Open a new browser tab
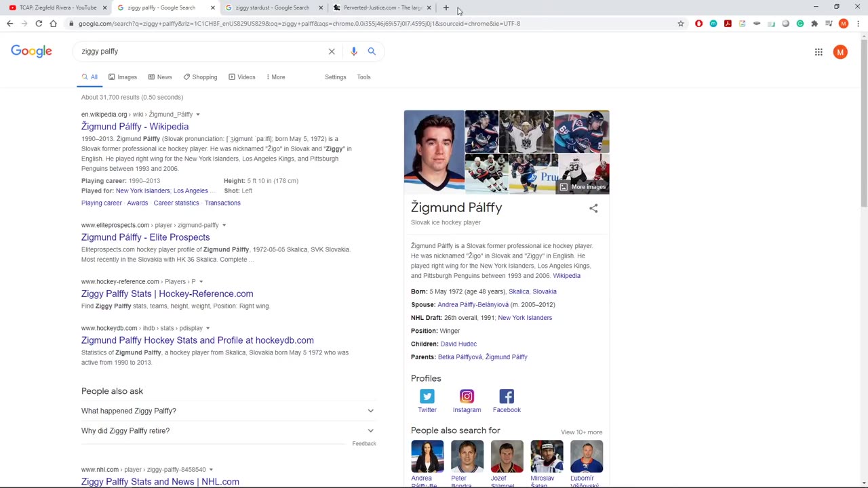This screenshot has width=868, height=488. [446, 7]
